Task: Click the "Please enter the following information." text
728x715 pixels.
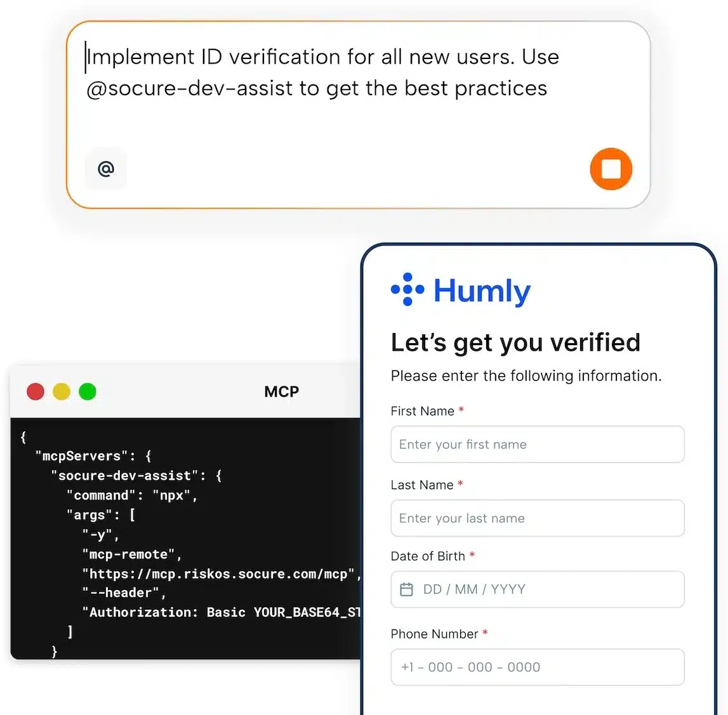Action: pos(526,376)
